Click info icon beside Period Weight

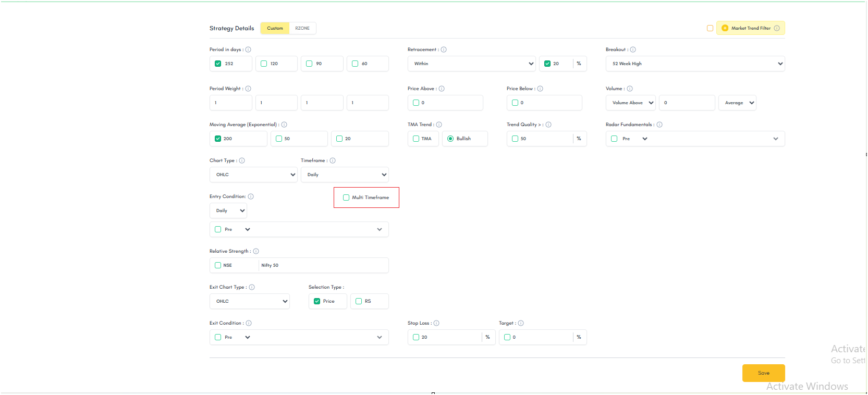tap(248, 89)
